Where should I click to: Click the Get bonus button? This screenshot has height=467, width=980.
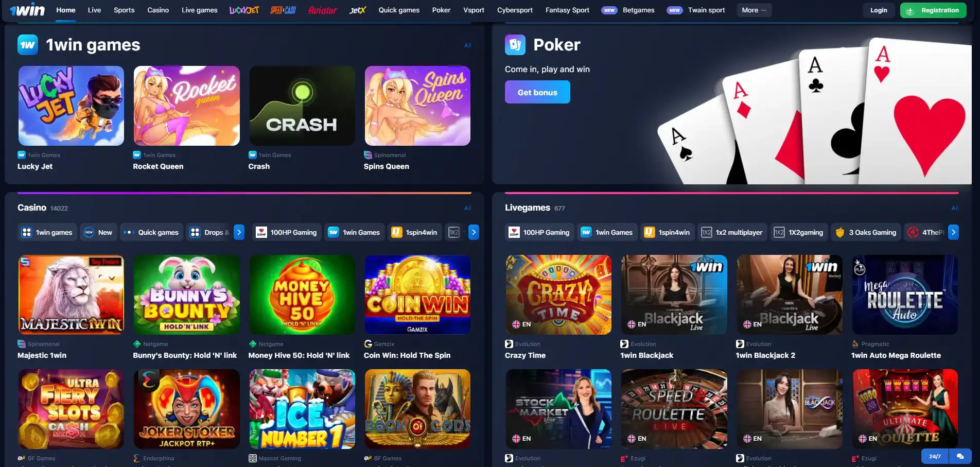coord(537,92)
